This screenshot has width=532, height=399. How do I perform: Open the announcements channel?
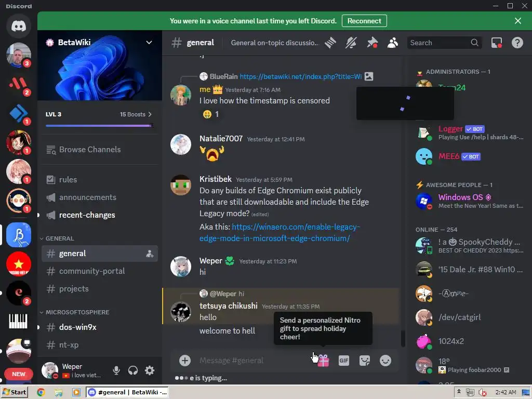click(100, 197)
